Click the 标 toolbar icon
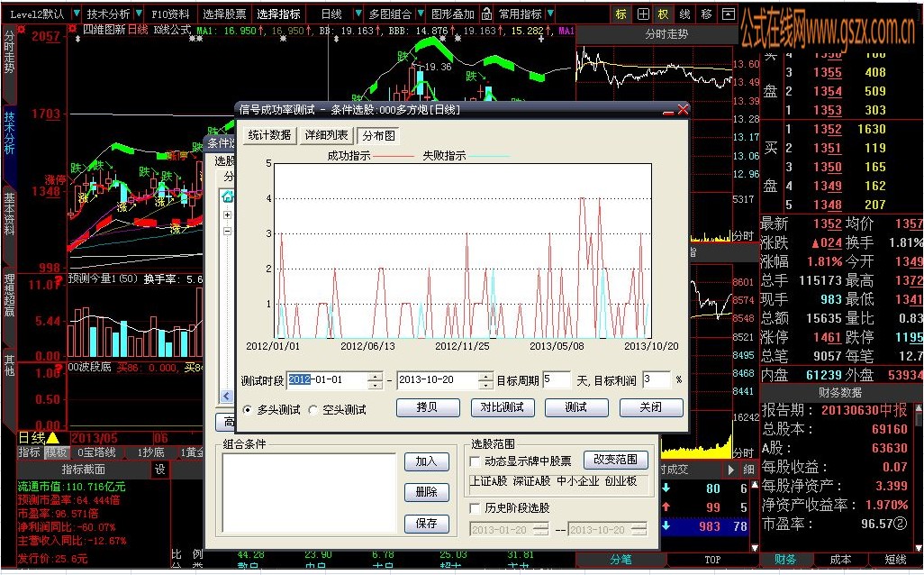 621,14
